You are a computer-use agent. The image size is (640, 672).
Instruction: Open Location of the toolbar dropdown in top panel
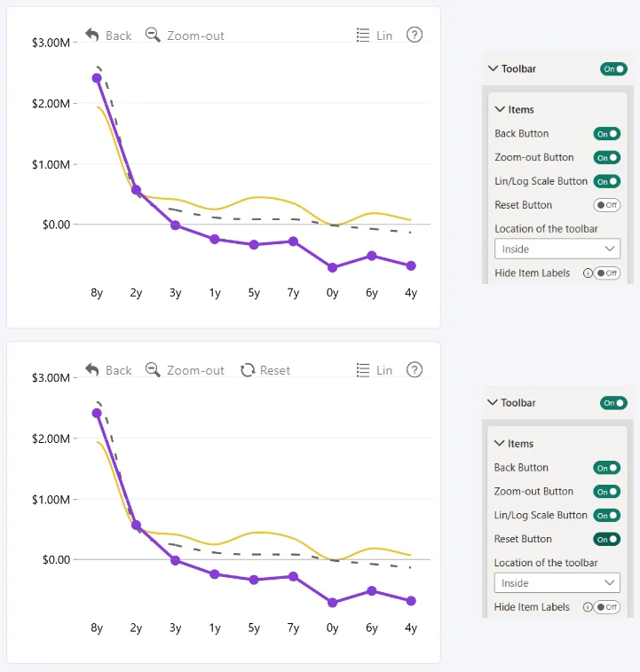tap(557, 249)
